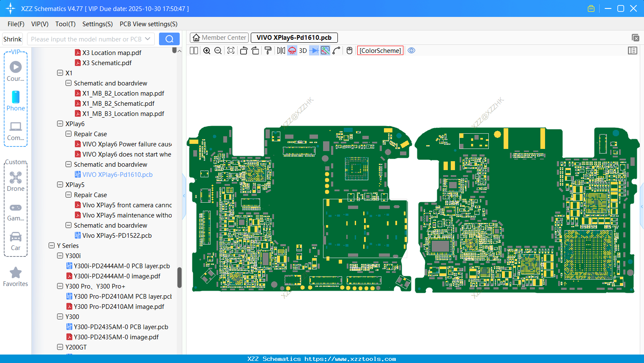The height and width of the screenshot is (363, 644).
Task: Toggle the eye visibility icon in toolbar
Action: point(411,51)
